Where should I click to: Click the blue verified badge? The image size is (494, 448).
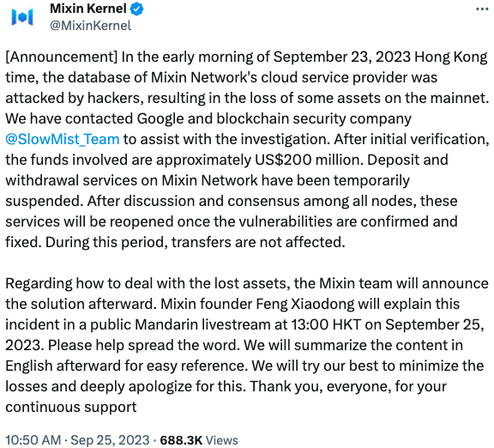coord(136,9)
